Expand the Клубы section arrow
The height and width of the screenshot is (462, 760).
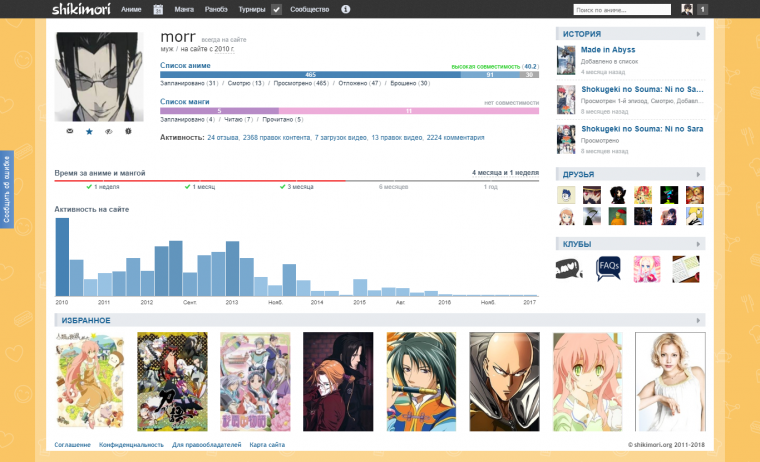click(699, 244)
